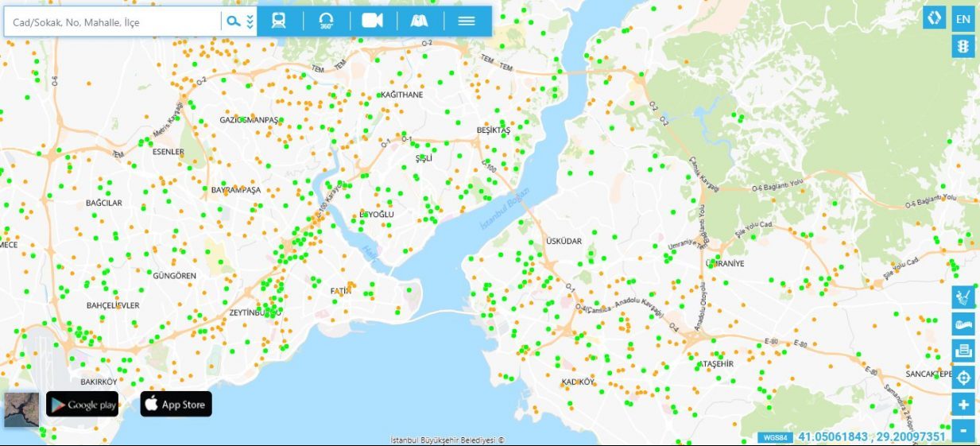This screenshot has width=980, height=446.
Task: Click the magnifier search icon
Action: tap(233, 21)
